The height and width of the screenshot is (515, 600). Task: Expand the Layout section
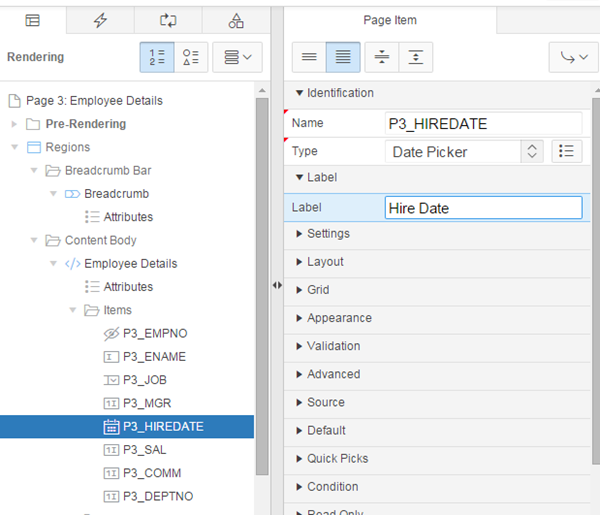click(300, 262)
